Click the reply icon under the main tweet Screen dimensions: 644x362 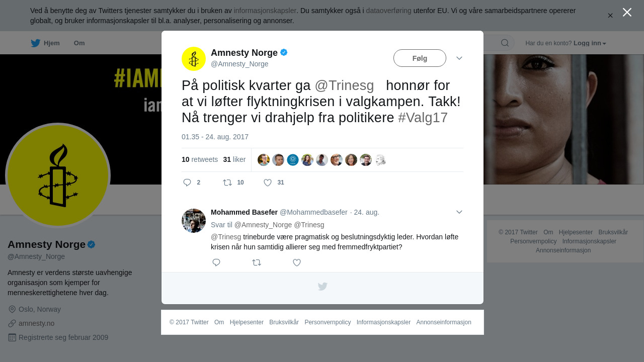187,183
